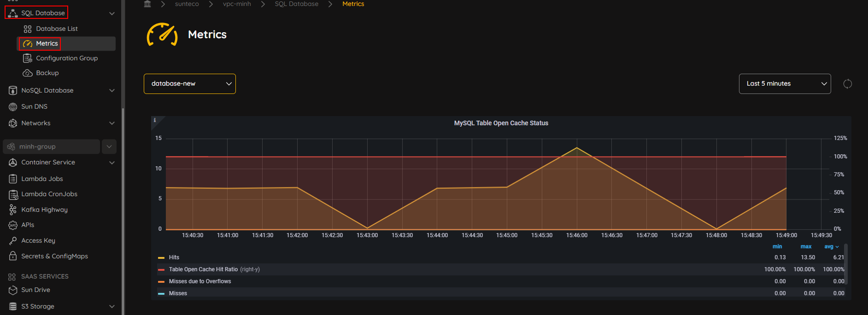Toggle the Misses legend series
Screen dimensions: 868x315
tap(178, 293)
